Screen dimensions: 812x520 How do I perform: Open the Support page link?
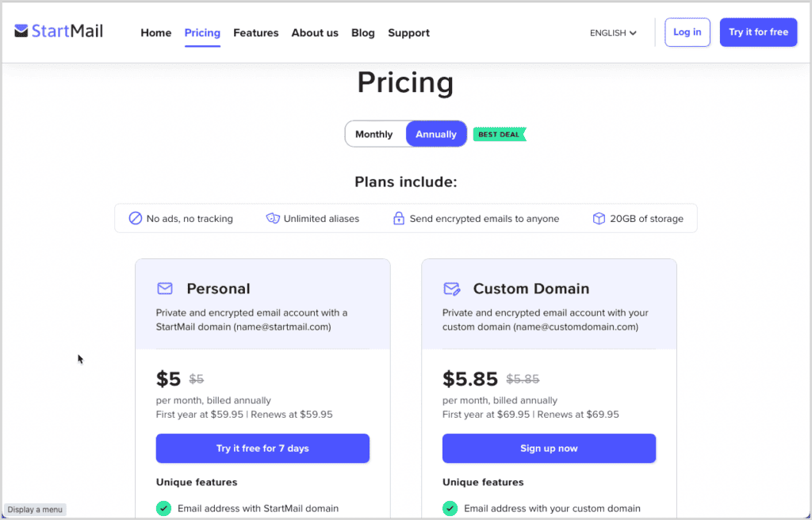click(x=408, y=32)
